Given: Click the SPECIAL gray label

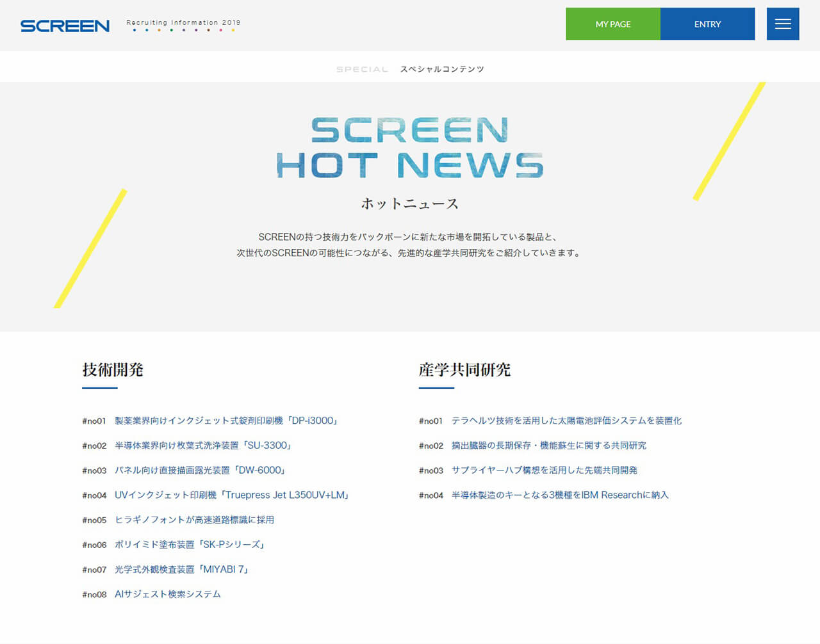Looking at the screenshot, I should [363, 69].
